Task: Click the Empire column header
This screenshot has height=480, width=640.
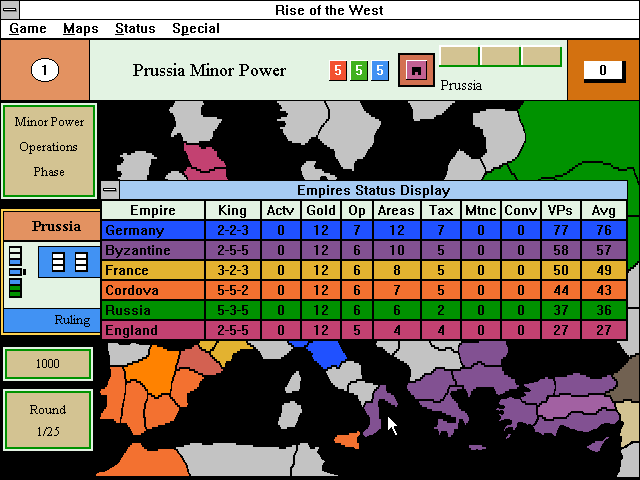Action: (x=153, y=210)
